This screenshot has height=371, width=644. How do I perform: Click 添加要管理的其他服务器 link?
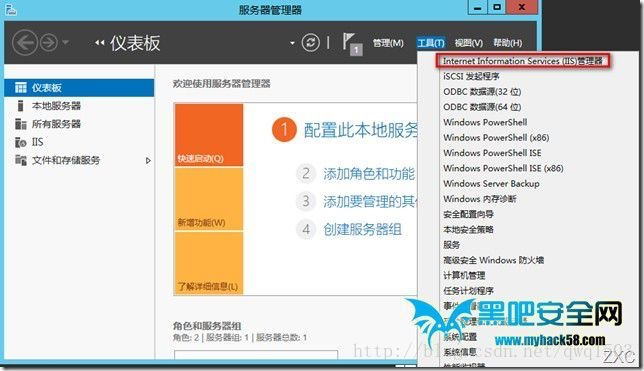370,201
